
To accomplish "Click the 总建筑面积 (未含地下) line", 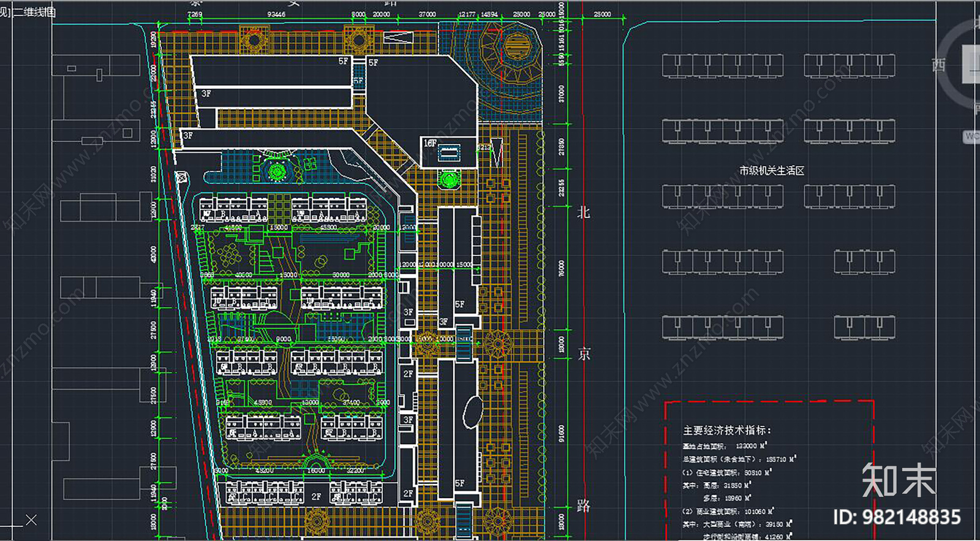I will (x=739, y=459).
